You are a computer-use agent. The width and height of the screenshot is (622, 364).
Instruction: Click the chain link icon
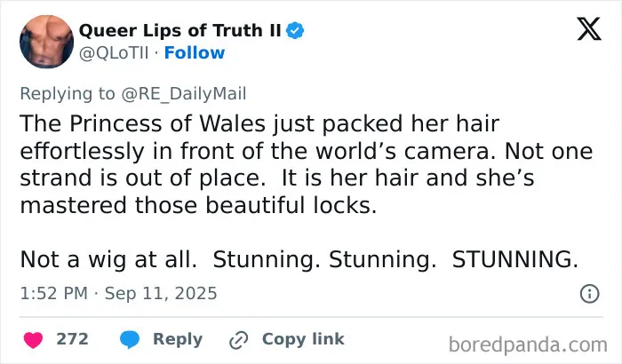[239, 340]
